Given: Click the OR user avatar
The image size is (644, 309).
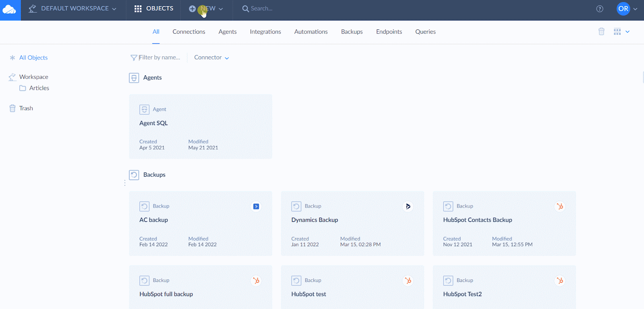Looking at the screenshot, I should (623, 8).
